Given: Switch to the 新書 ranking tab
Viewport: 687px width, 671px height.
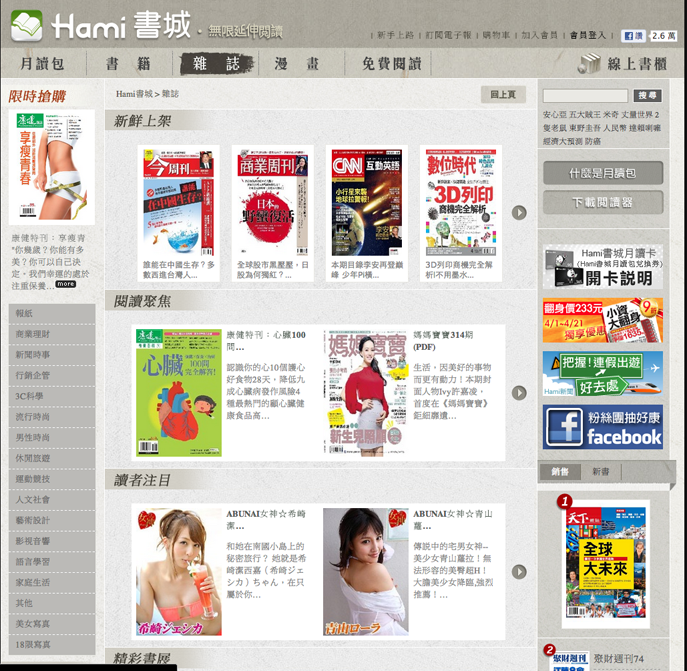Looking at the screenshot, I should tap(600, 472).
